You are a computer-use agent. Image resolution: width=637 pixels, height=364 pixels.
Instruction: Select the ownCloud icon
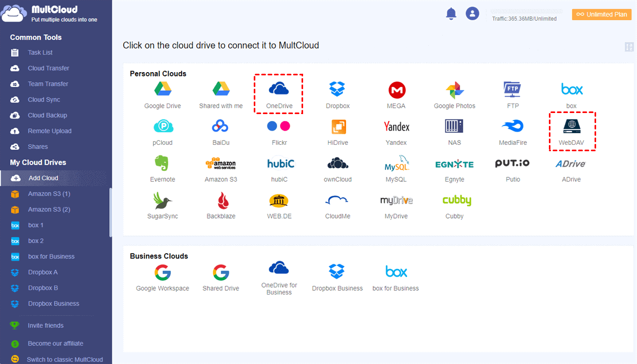tap(338, 163)
